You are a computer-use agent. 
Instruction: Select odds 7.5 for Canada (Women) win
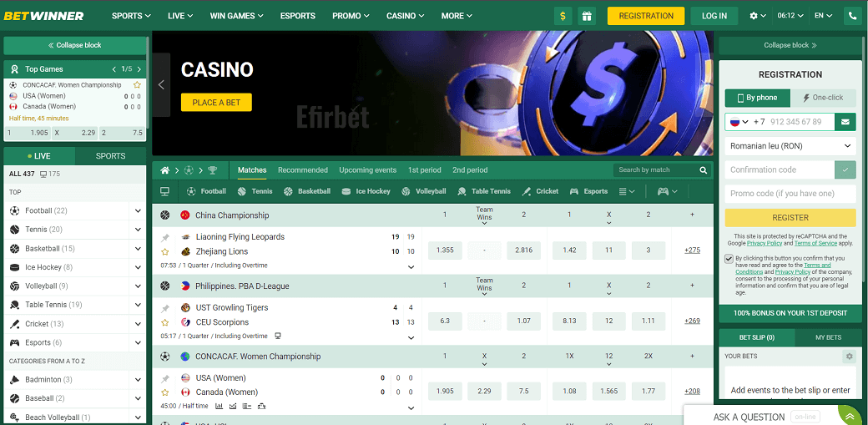(523, 392)
